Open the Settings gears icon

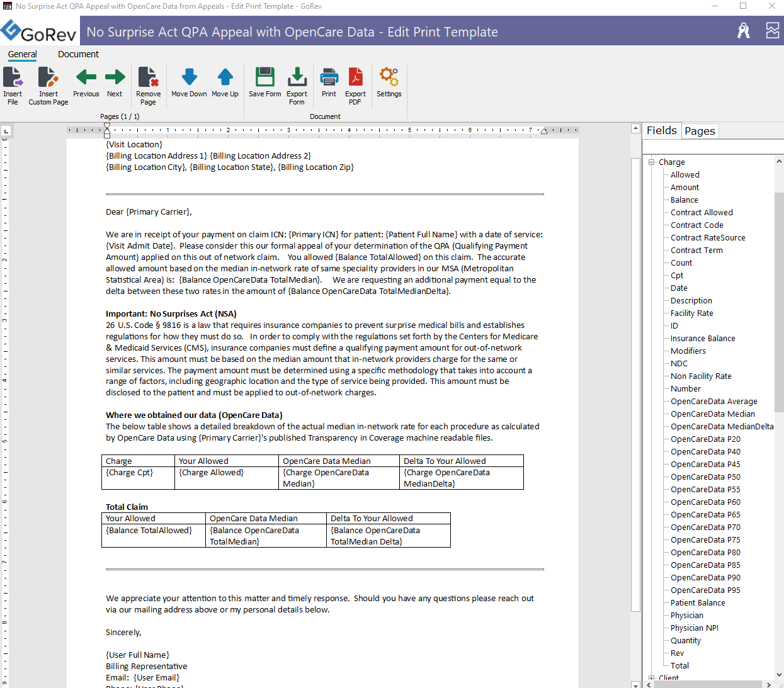click(389, 77)
